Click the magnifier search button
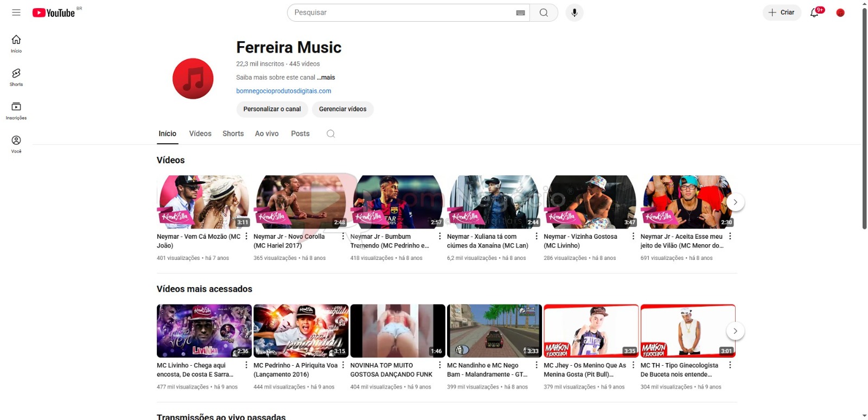 point(544,12)
